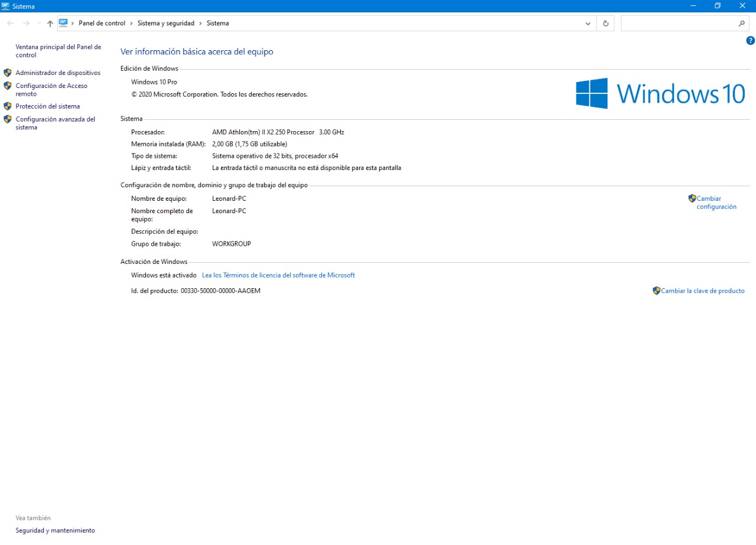Screen dimensions: 756x545
Task: Click shield icon beside Administrador de dispositivos
Action: coord(8,73)
